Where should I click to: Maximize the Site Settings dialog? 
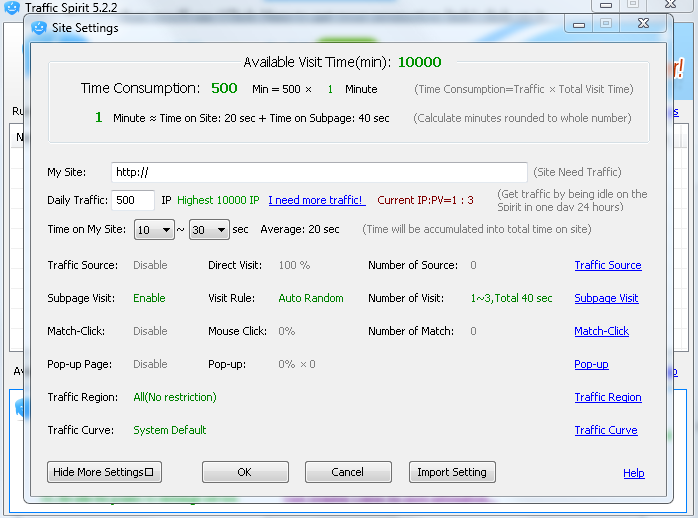pos(606,23)
